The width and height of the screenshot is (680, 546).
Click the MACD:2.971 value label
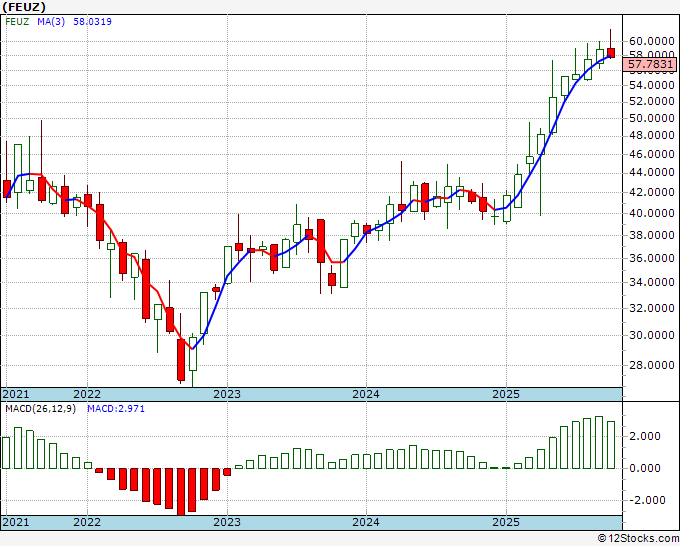(116, 409)
